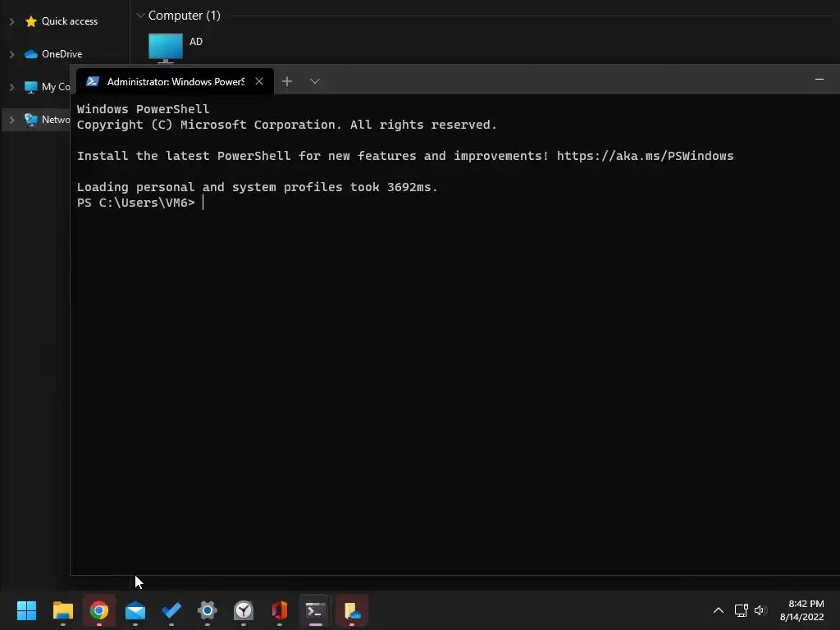Open the Windows Start menu
This screenshot has height=630, width=840.
(x=26, y=610)
